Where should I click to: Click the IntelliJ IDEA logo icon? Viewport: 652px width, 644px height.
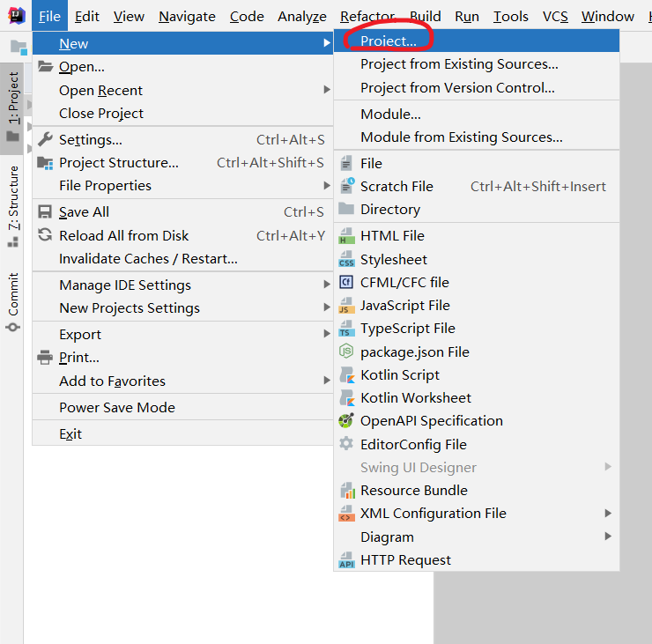point(17,16)
